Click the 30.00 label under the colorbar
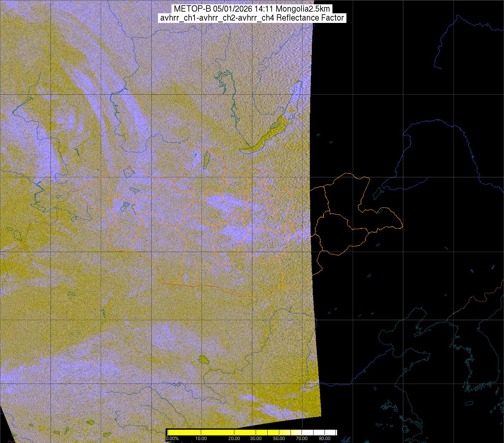 click(x=256, y=439)
